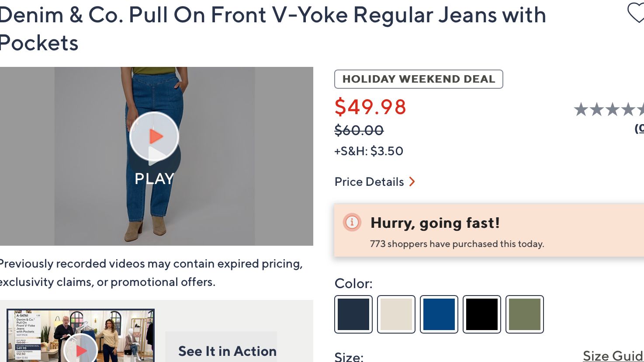Open the review count link below the stars
This screenshot has width=644, height=362.
click(640, 129)
